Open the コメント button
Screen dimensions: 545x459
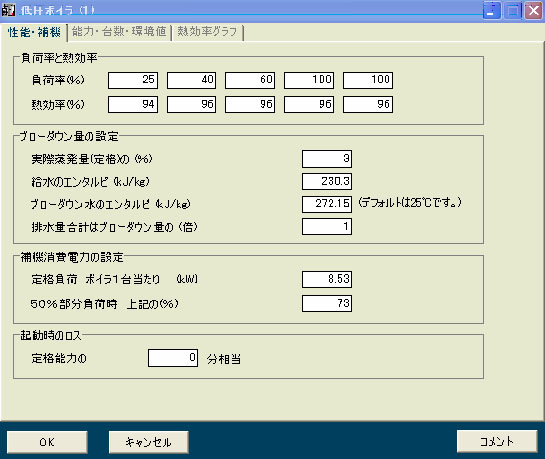pos(497,441)
